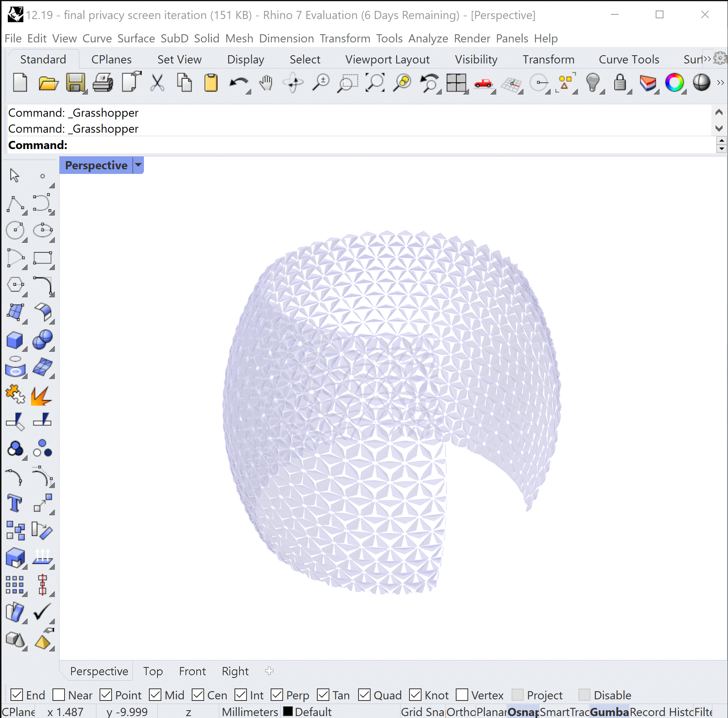Uncheck the Mid osnap checkbox
This screenshot has height=718, width=728.
coord(155,695)
